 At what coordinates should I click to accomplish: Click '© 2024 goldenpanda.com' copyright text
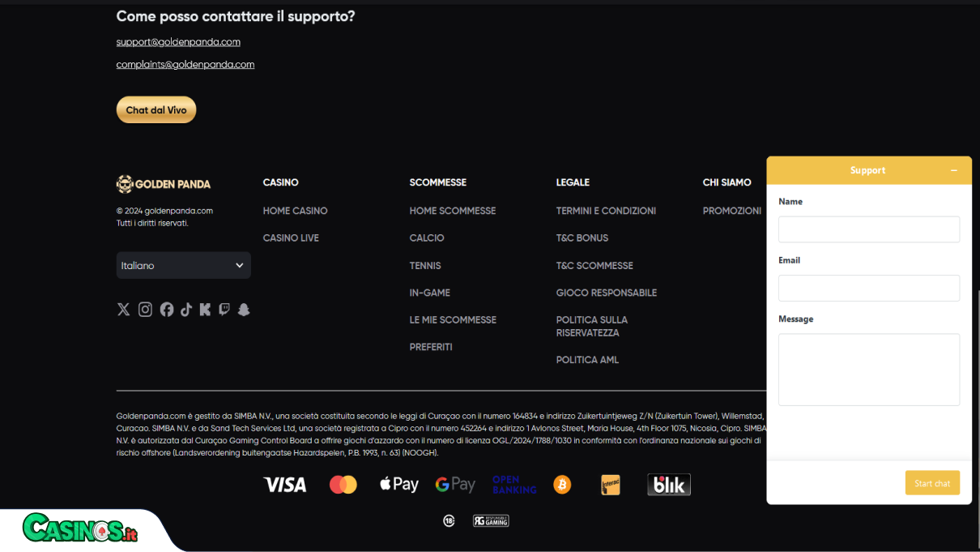click(164, 211)
